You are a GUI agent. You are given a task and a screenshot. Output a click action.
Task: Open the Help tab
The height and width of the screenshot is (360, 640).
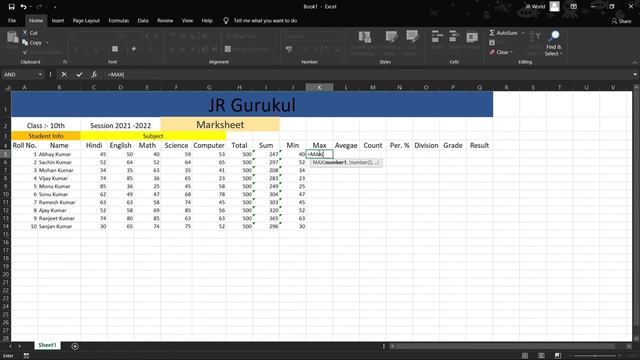pyautogui.click(x=207, y=20)
